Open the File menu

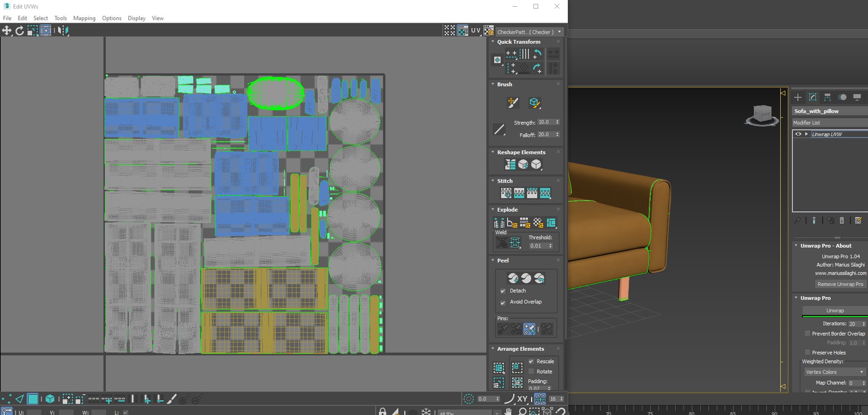coord(7,18)
